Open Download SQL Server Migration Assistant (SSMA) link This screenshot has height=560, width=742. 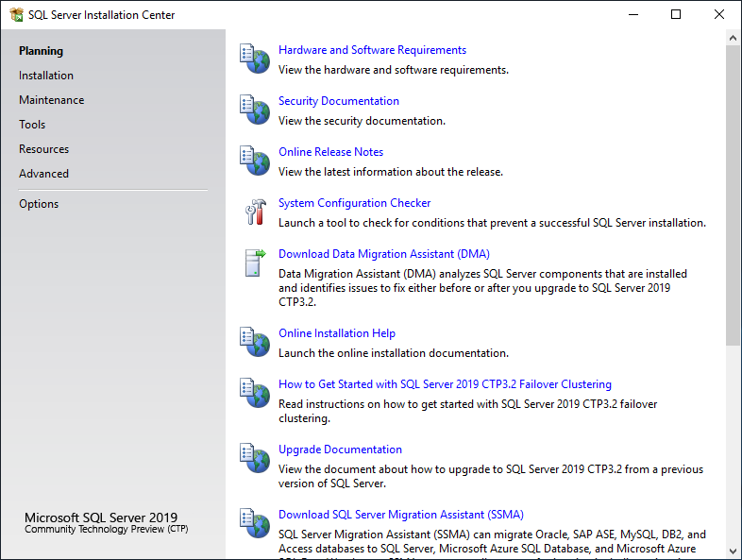401,515
